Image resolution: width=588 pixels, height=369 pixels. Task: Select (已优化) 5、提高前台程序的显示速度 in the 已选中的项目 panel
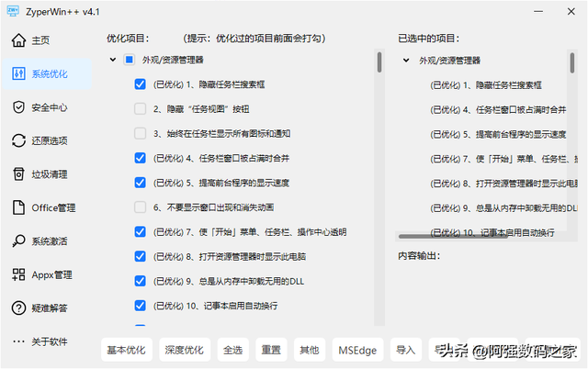coord(498,134)
